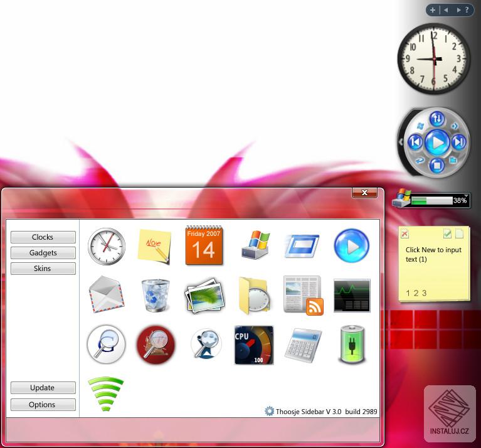This screenshot has width=481, height=448.
Task: Skip to the next track in the media gadget
Action: (459, 142)
